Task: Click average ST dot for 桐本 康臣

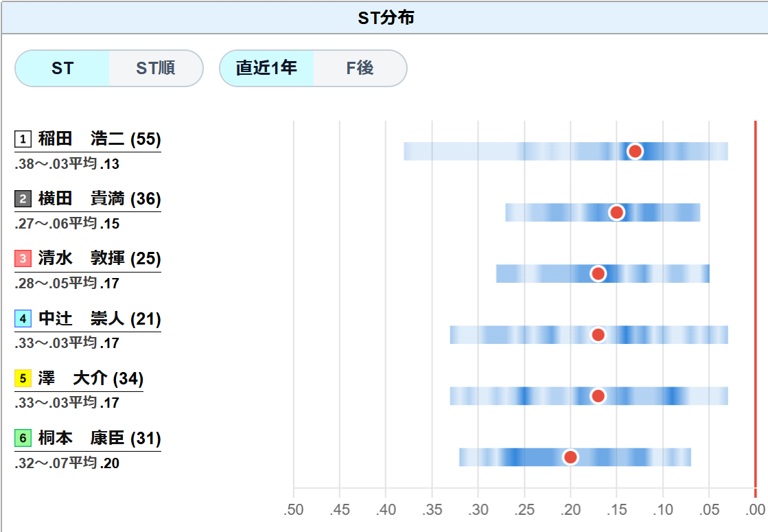Action: click(570, 457)
